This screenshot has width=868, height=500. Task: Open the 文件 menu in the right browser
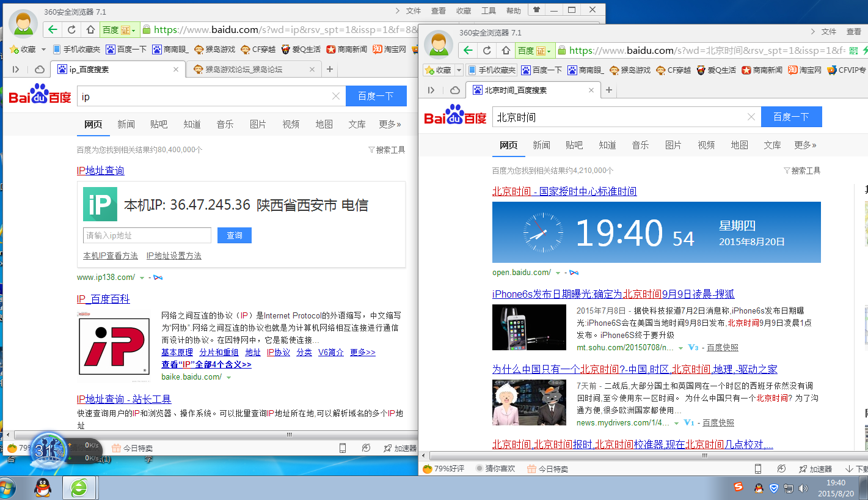(828, 32)
